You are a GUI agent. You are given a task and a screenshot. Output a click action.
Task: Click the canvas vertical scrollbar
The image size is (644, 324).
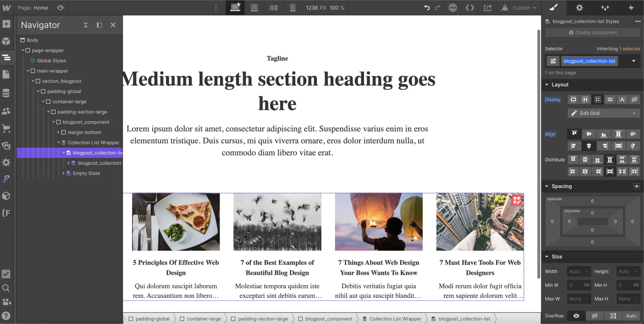click(539, 154)
